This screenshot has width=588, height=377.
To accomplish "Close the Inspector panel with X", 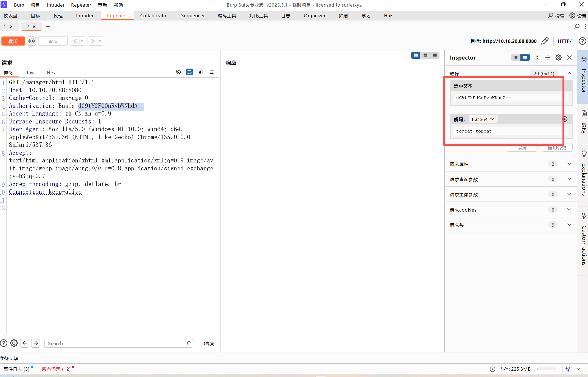I will coord(569,58).
